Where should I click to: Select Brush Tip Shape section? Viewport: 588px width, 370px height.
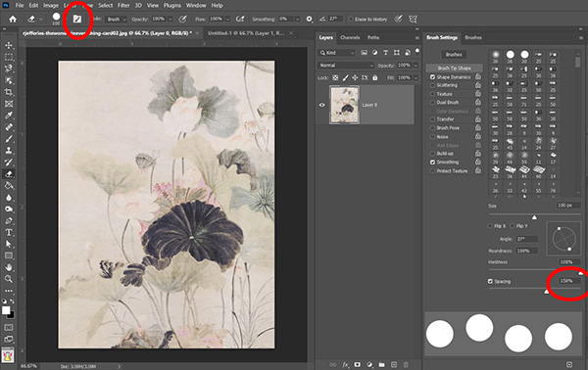pos(454,69)
